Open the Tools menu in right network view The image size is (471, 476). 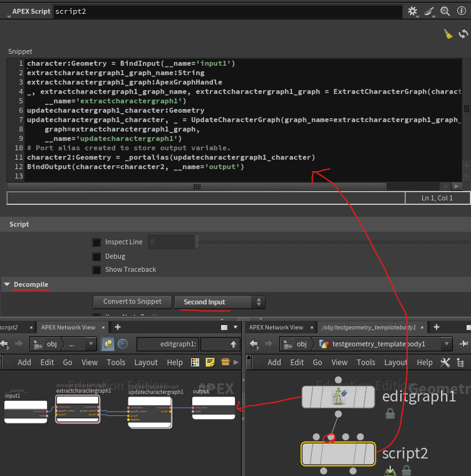(366, 362)
